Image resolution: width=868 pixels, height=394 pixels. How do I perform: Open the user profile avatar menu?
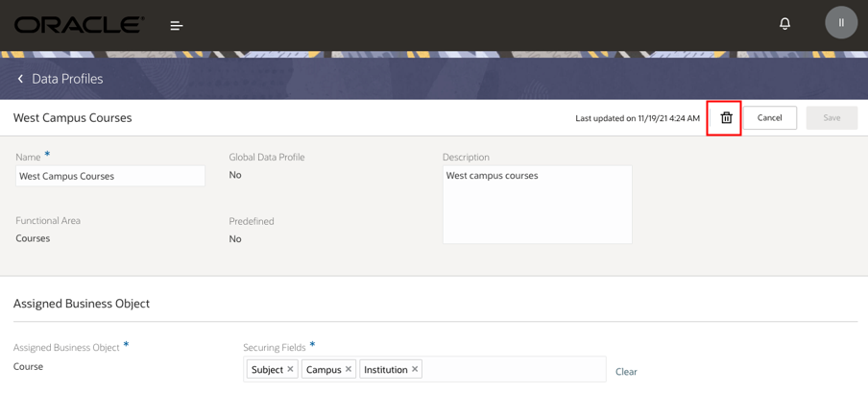pos(841,23)
